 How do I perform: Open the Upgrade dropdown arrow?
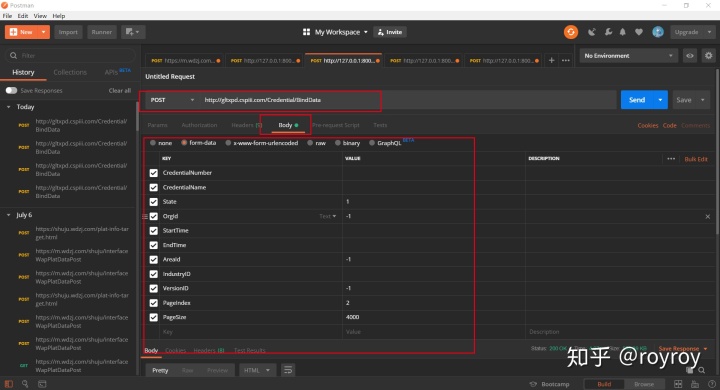tap(709, 32)
